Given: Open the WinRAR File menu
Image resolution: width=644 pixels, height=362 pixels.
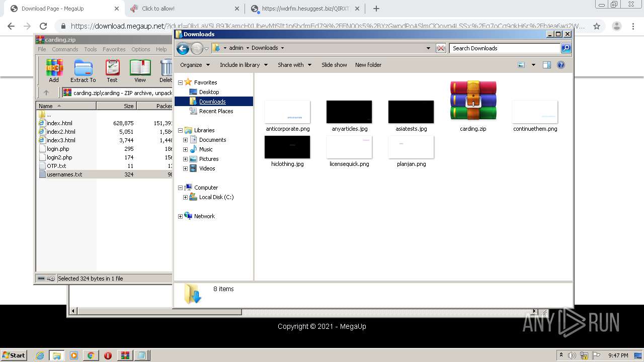Looking at the screenshot, I should pos(42,49).
